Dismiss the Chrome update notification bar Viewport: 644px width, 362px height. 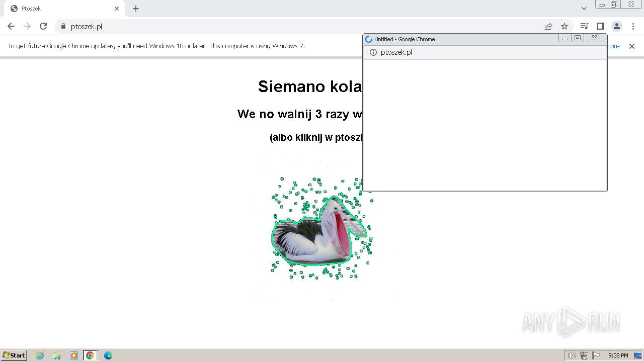pos(632,46)
